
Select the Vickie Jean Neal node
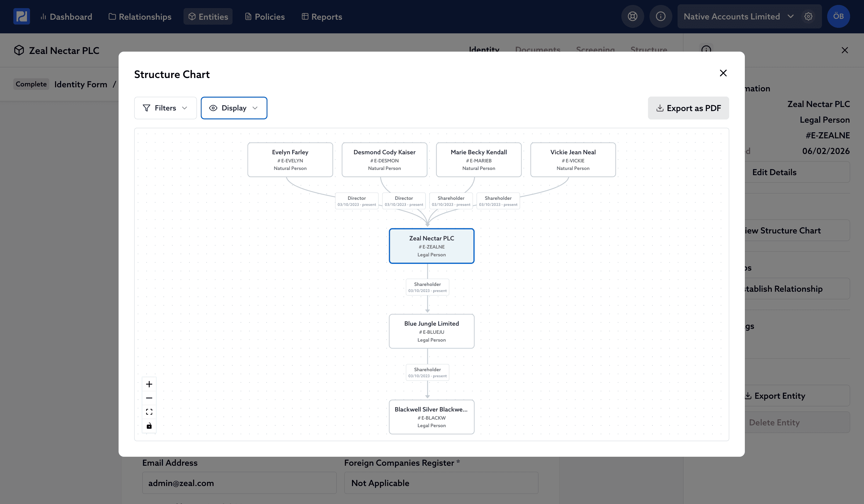click(573, 160)
